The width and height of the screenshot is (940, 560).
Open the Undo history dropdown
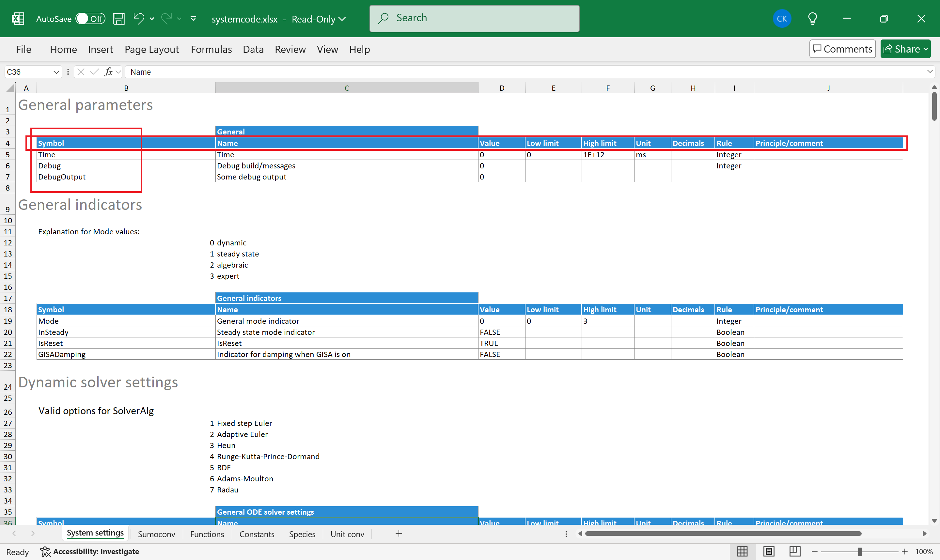tap(152, 19)
